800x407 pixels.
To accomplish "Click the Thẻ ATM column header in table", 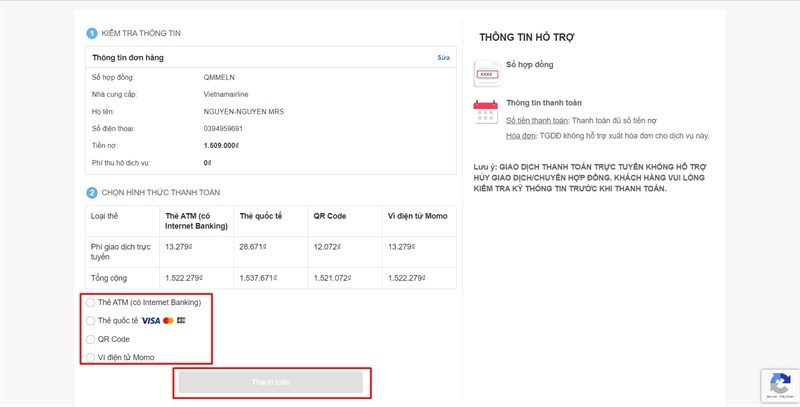I will point(197,220).
